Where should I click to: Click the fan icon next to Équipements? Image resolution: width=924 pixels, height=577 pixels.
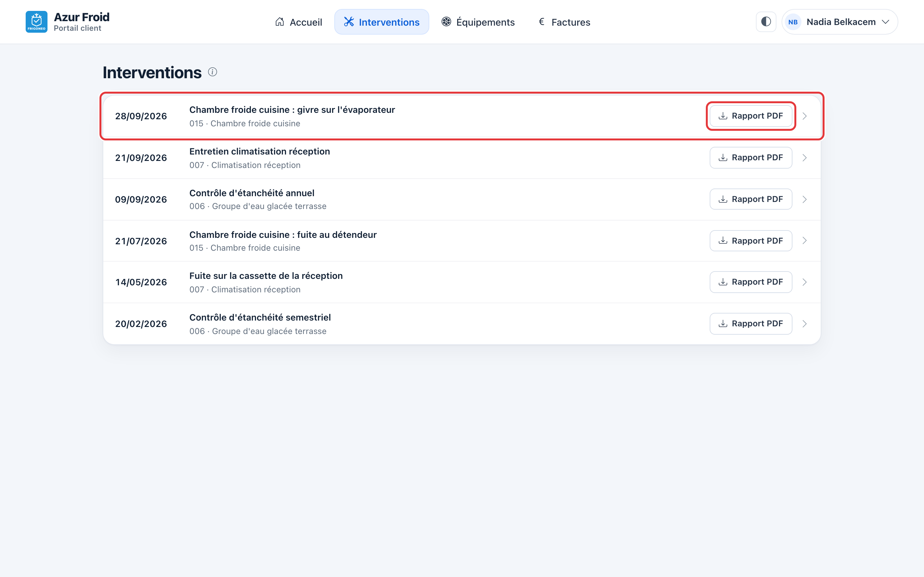pyautogui.click(x=446, y=22)
